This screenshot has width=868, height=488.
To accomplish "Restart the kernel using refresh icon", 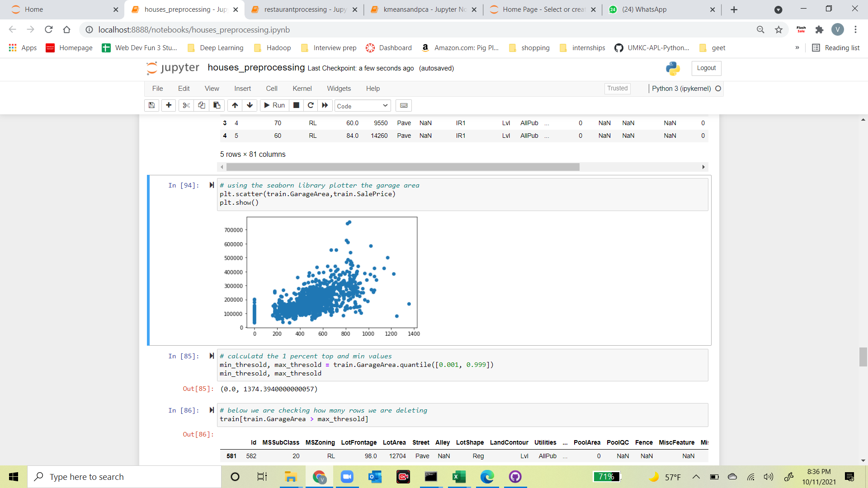I will (x=311, y=105).
